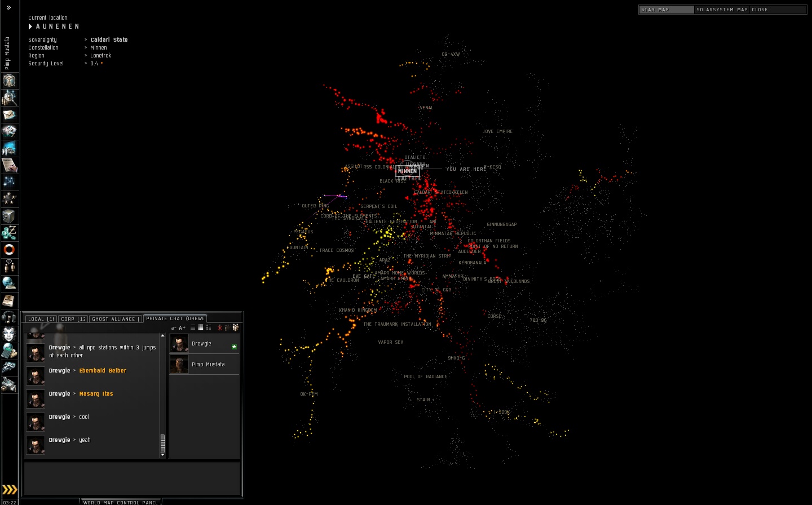Switch to the Corp chat tab
812x505 pixels.
pos(73,319)
